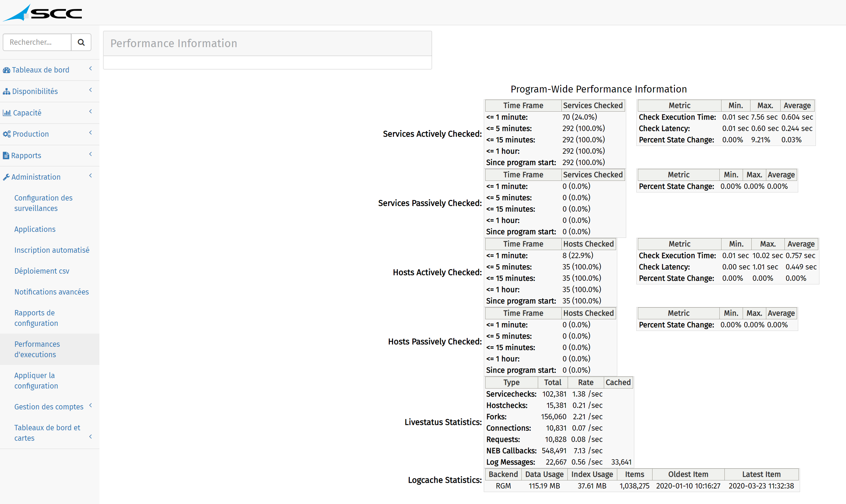Click the 0.449 sec host latency average

coord(801,267)
